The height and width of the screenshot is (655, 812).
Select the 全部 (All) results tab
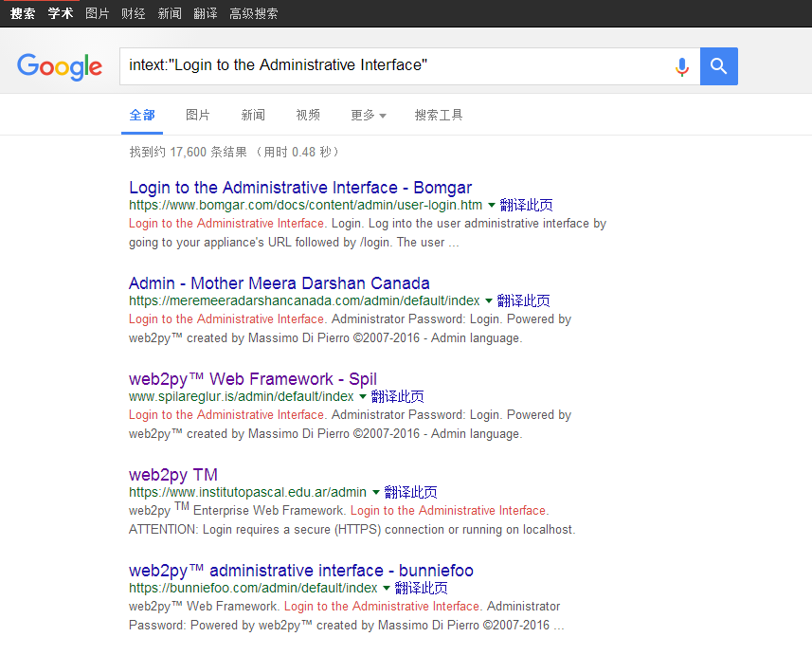click(x=142, y=115)
